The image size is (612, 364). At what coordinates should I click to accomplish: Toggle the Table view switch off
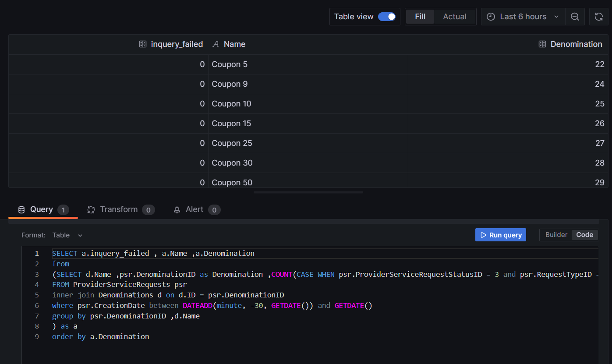(x=387, y=16)
